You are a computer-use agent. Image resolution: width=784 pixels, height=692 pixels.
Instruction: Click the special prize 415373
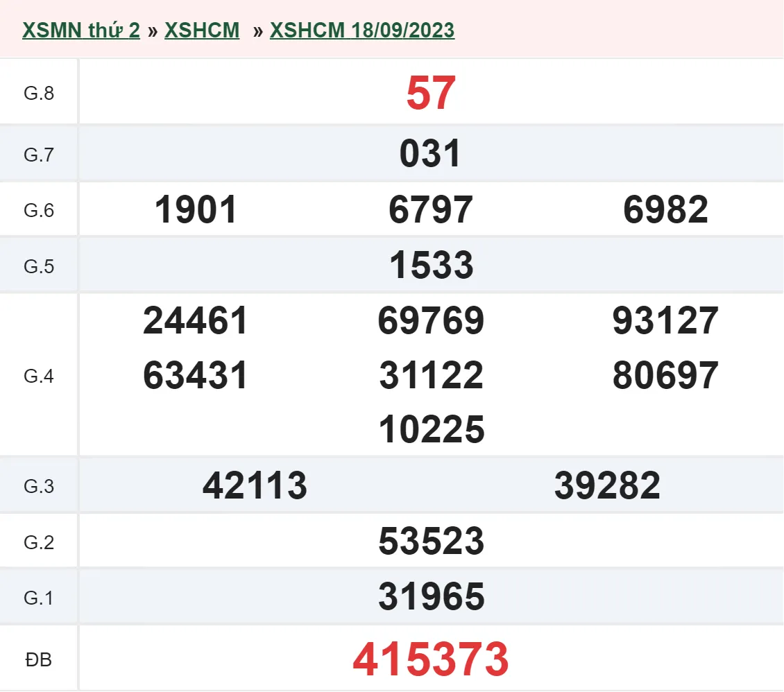point(431,658)
